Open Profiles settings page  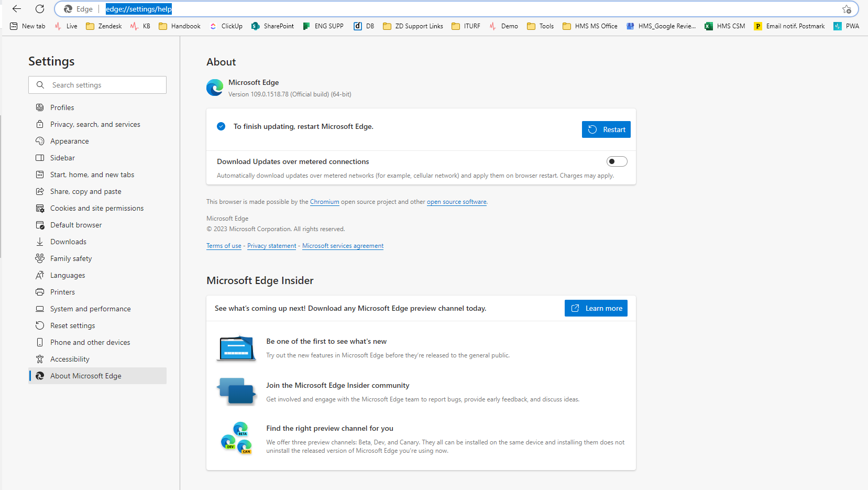point(97,107)
